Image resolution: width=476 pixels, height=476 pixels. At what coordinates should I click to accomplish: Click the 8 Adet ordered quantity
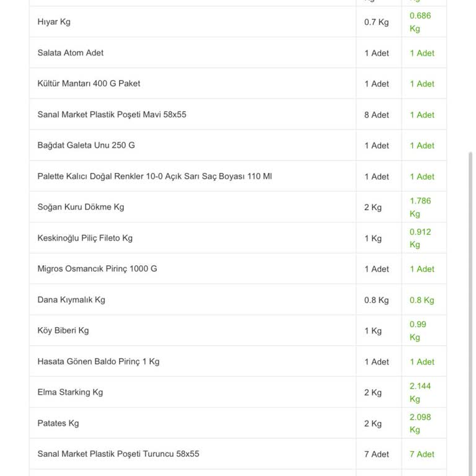pyautogui.click(x=376, y=115)
